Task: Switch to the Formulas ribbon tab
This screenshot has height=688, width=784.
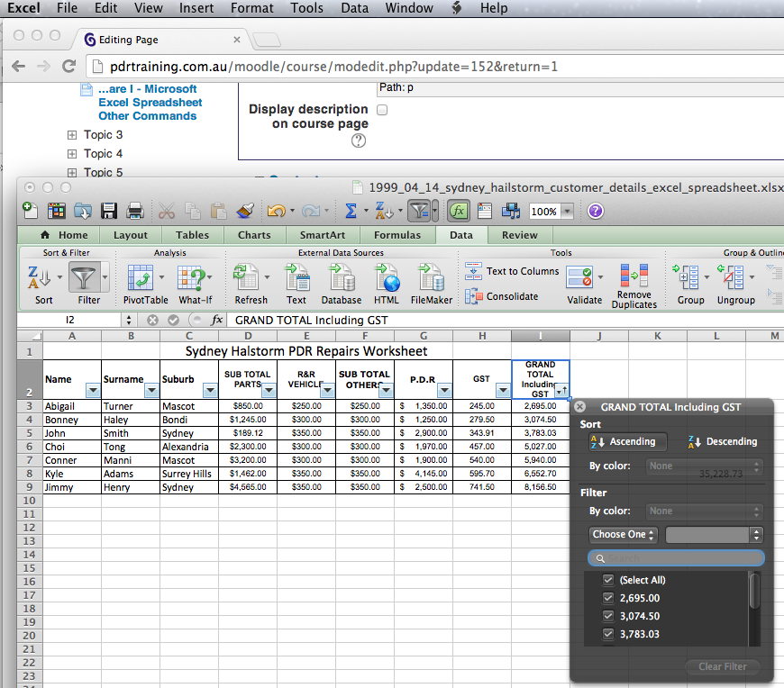Action: click(x=397, y=235)
